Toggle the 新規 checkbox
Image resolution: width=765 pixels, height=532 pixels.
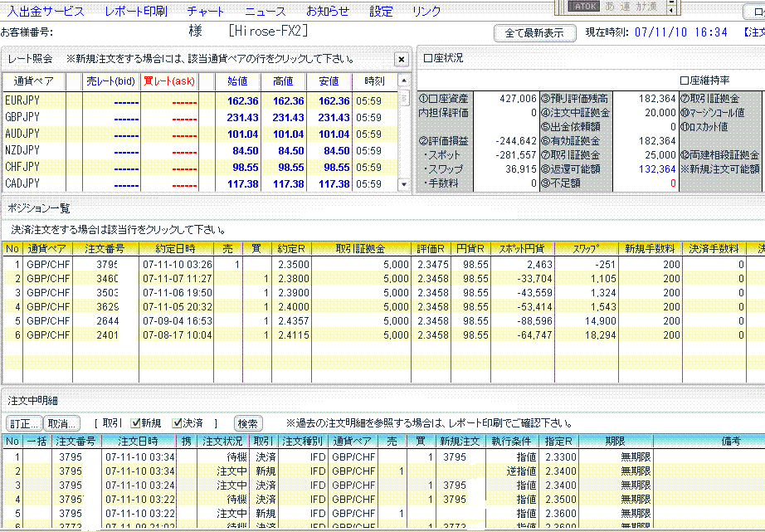coord(136,423)
